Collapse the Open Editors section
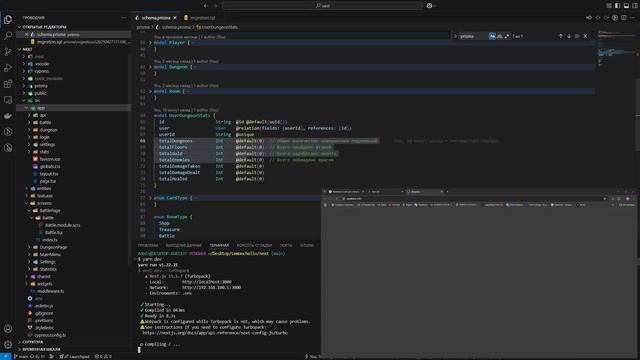 [44, 27]
